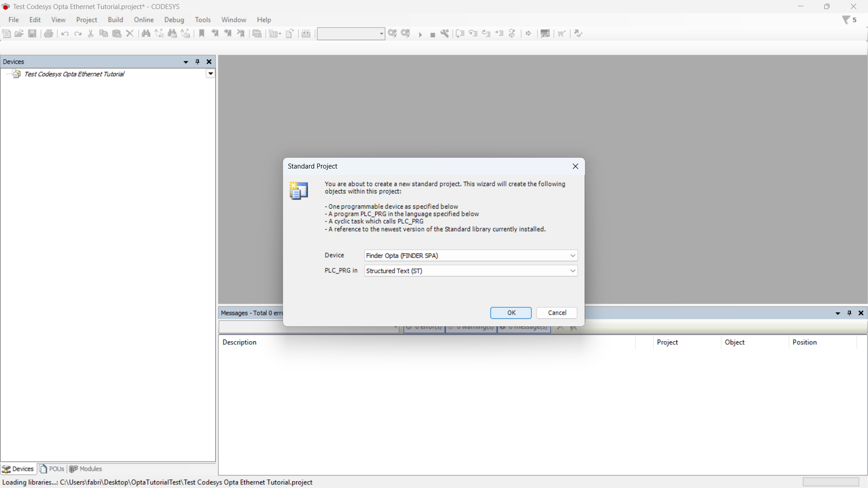Open the PLC_PRG in language dropdown
868x488 pixels.
click(x=572, y=271)
